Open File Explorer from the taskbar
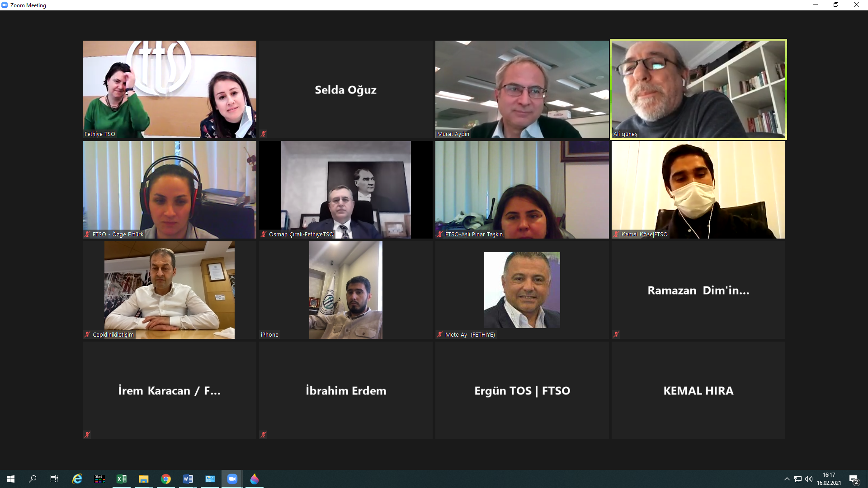Screen dimensions: 868x488 pos(144,479)
